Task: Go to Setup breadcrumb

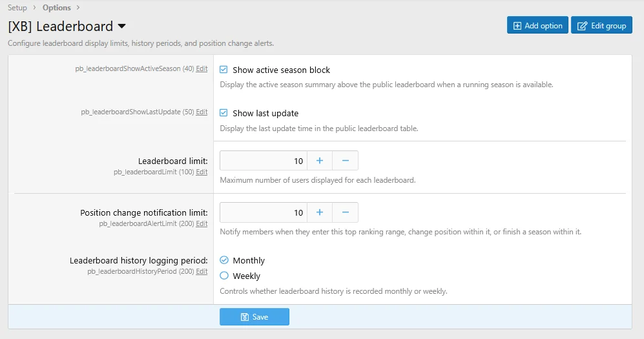Action: click(x=17, y=8)
